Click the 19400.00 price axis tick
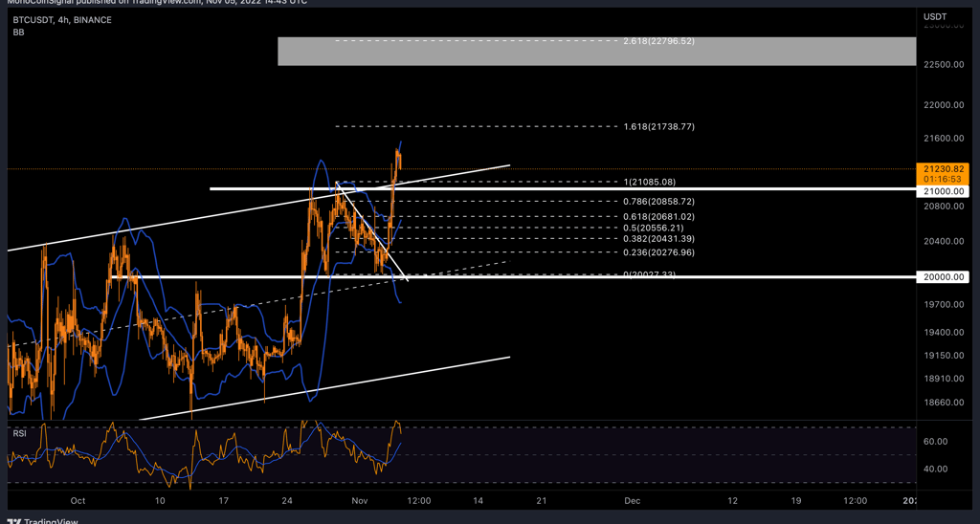 943,332
